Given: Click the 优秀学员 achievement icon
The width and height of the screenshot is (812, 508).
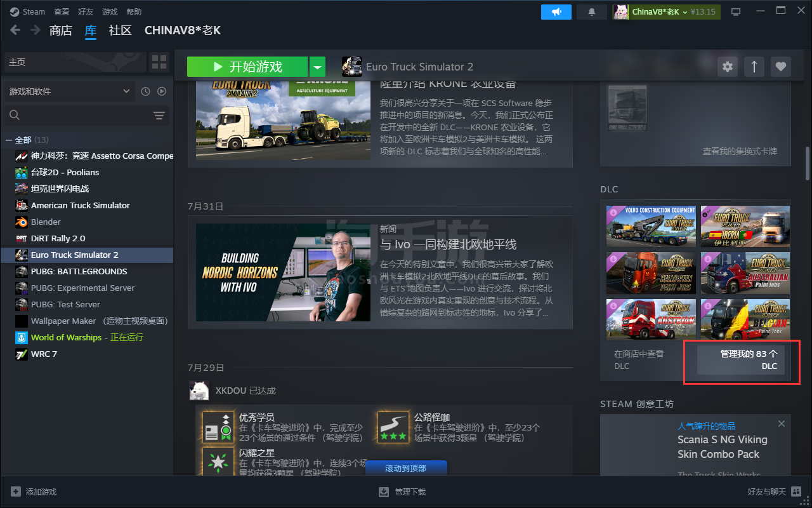Looking at the screenshot, I should click(x=218, y=426).
